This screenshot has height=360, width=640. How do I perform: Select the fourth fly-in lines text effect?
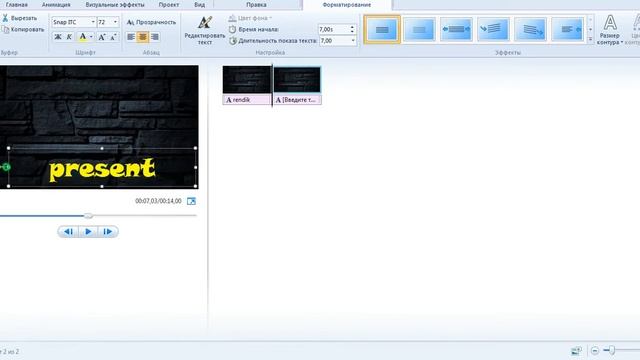(x=493, y=29)
